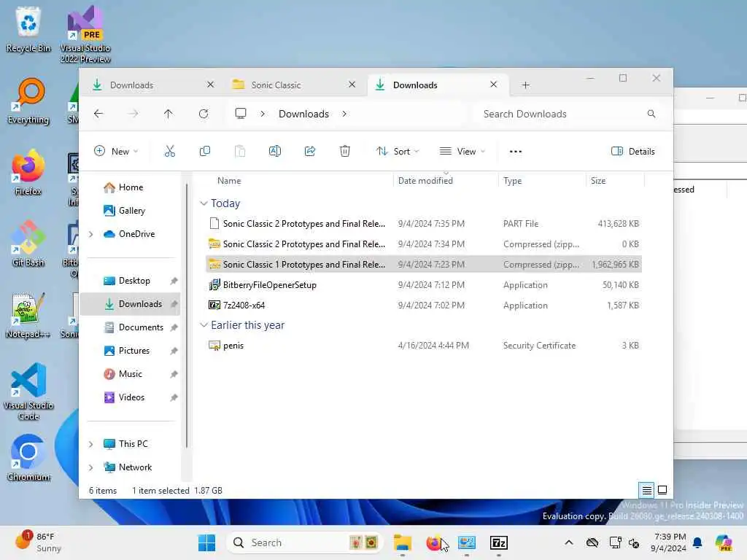Open File Explorer from the taskbar

point(403,542)
